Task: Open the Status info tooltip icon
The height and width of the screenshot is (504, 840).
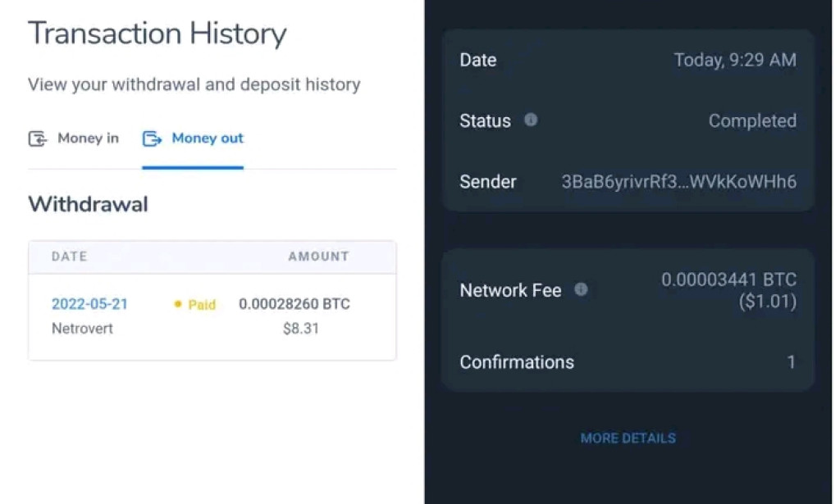Action: coord(530,120)
